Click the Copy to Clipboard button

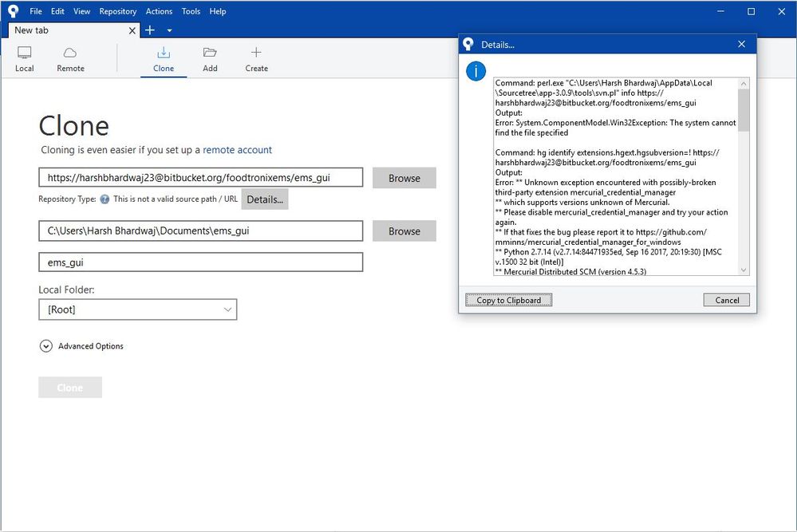[x=508, y=300]
